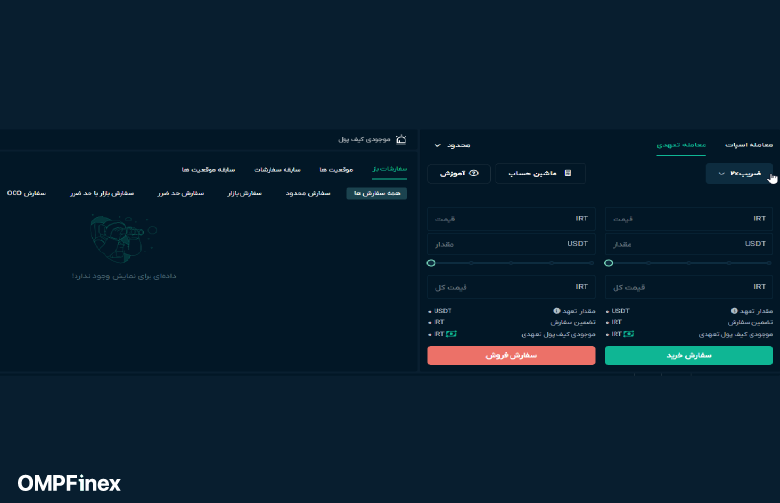780x503 pixels.
Task: Select همه سفارش ها filter
Action: tap(377, 193)
